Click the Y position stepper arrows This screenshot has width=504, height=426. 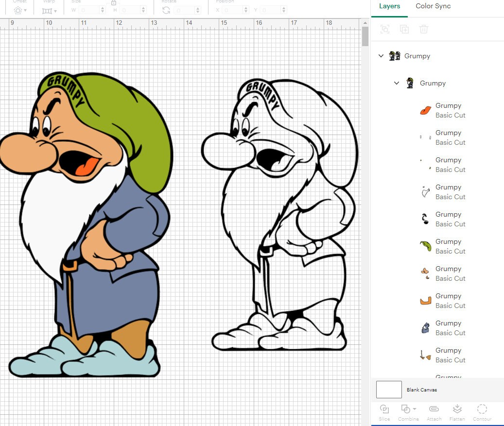(284, 10)
